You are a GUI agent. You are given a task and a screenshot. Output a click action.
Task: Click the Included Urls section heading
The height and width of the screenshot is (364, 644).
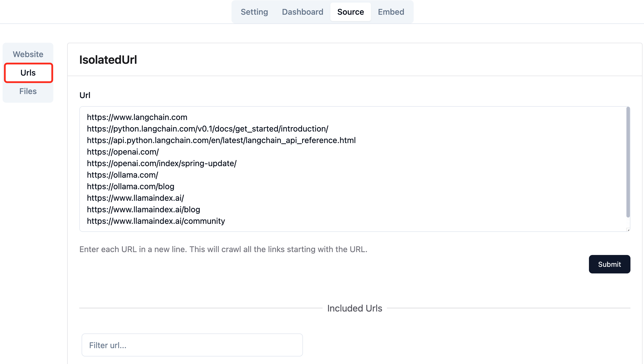coord(355,308)
